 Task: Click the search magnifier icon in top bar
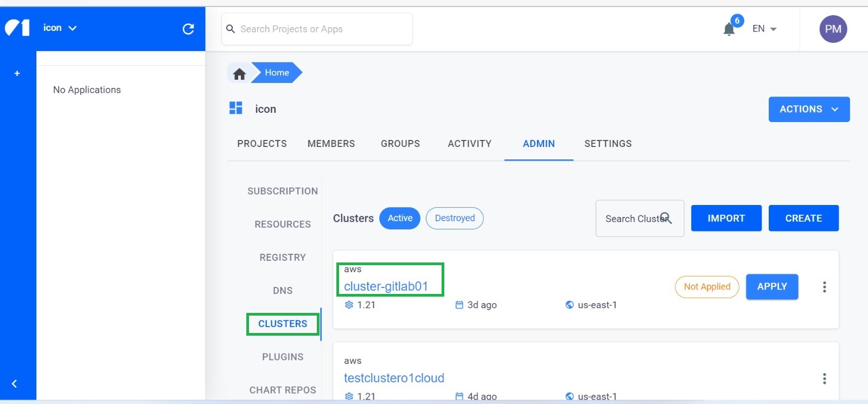(231, 29)
